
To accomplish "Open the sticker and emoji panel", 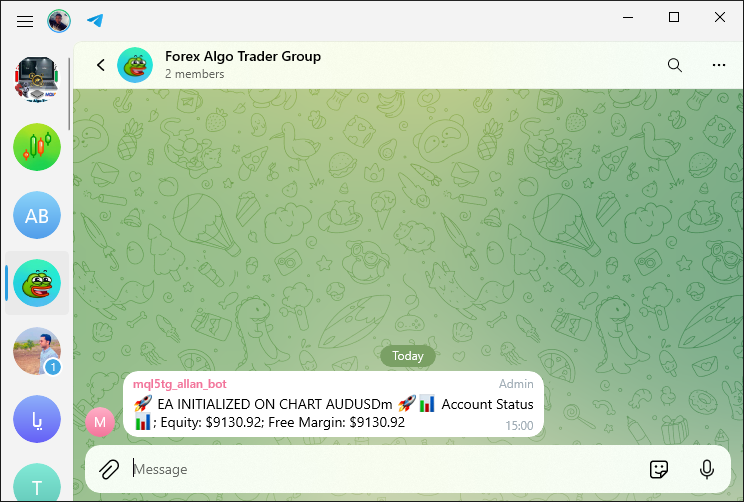I will (x=659, y=469).
